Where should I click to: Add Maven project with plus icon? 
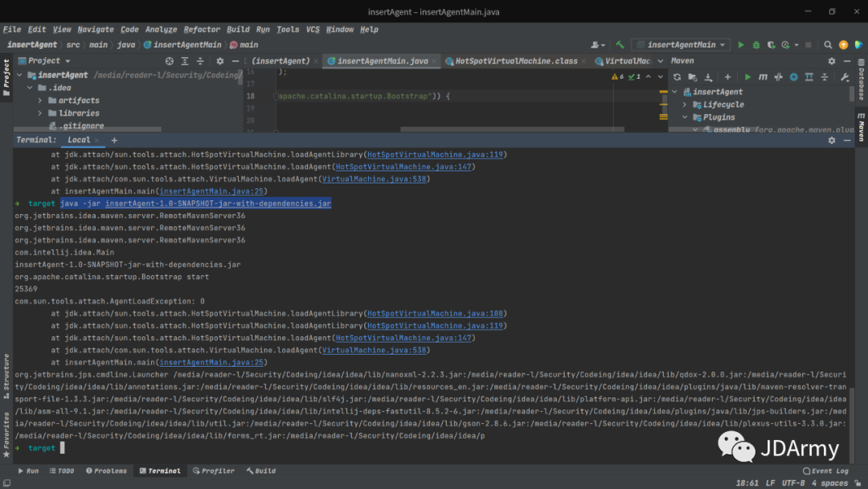727,77
